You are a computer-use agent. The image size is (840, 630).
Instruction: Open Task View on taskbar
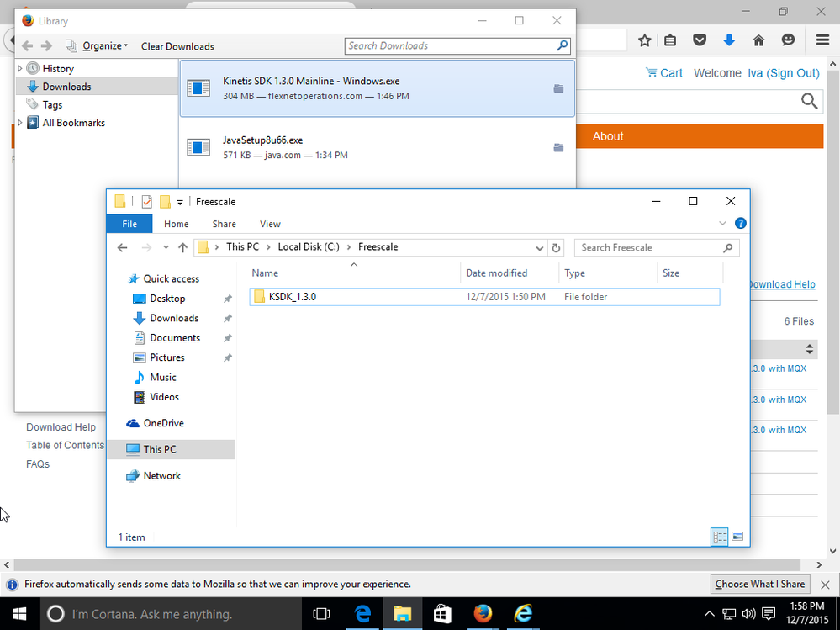pos(321,614)
